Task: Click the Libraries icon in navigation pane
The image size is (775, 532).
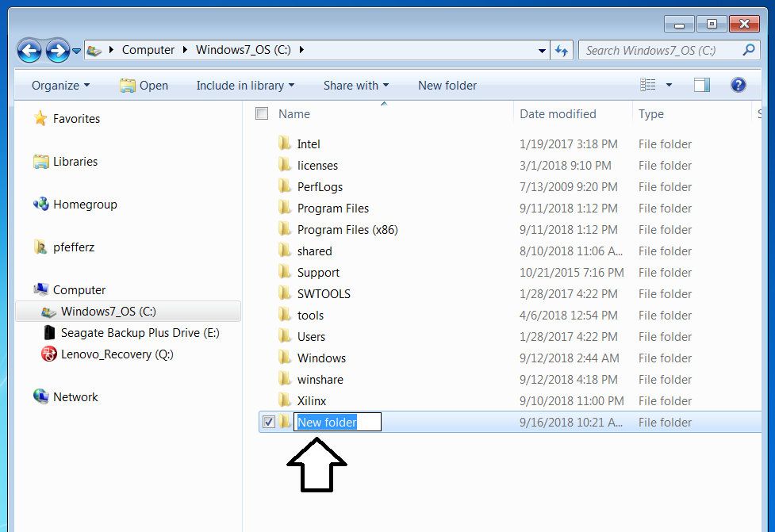Action: [41, 162]
